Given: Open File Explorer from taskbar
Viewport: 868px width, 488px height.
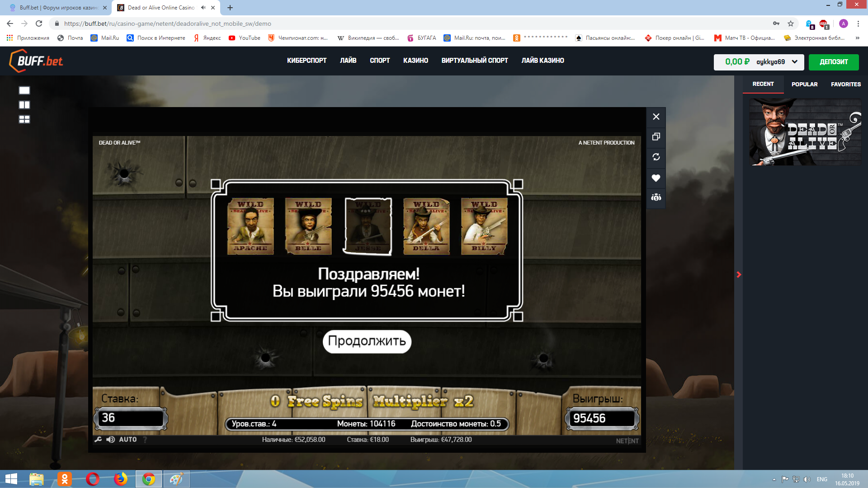Looking at the screenshot, I should point(37,479).
